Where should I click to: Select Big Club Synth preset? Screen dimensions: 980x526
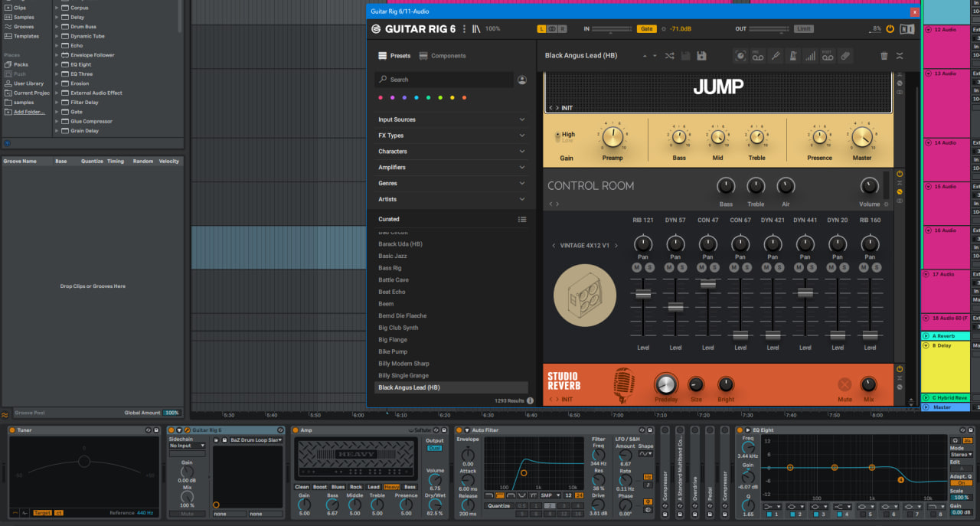pyautogui.click(x=398, y=328)
